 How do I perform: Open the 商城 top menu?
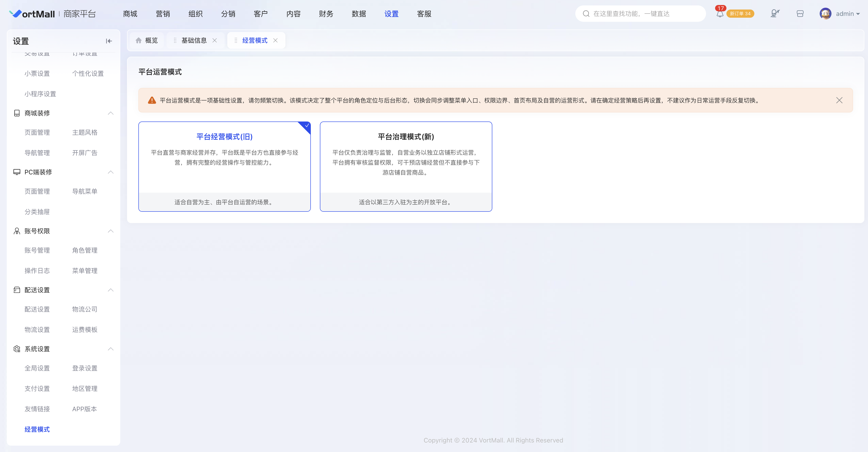(130, 14)
